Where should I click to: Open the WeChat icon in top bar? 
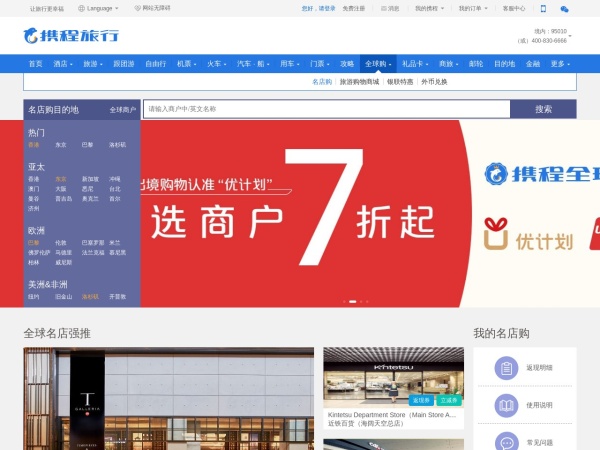click(x=564, y=9)
